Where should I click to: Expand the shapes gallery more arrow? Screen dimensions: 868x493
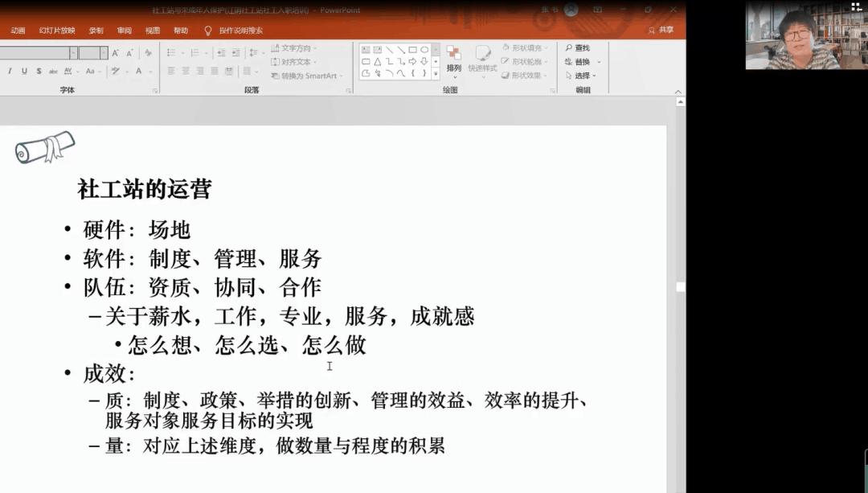(x=436, y=73)
